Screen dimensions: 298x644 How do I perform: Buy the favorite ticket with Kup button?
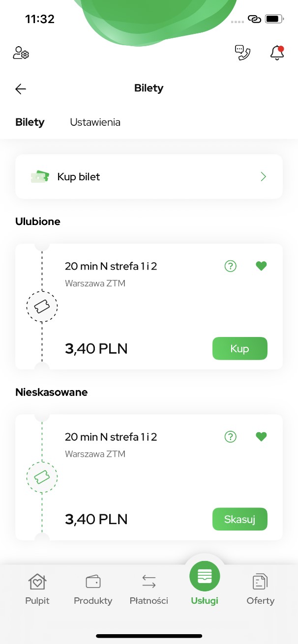[239, 348]
